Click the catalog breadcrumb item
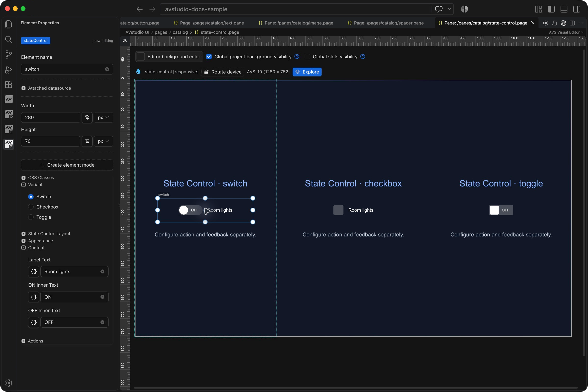 click(180, 32)
